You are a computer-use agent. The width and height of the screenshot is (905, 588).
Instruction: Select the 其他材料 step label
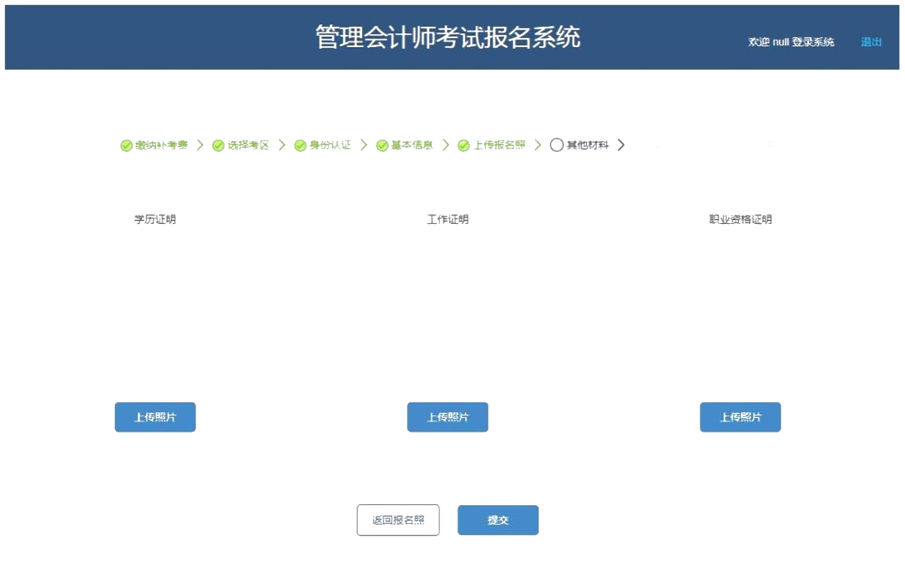pos(587,145)
